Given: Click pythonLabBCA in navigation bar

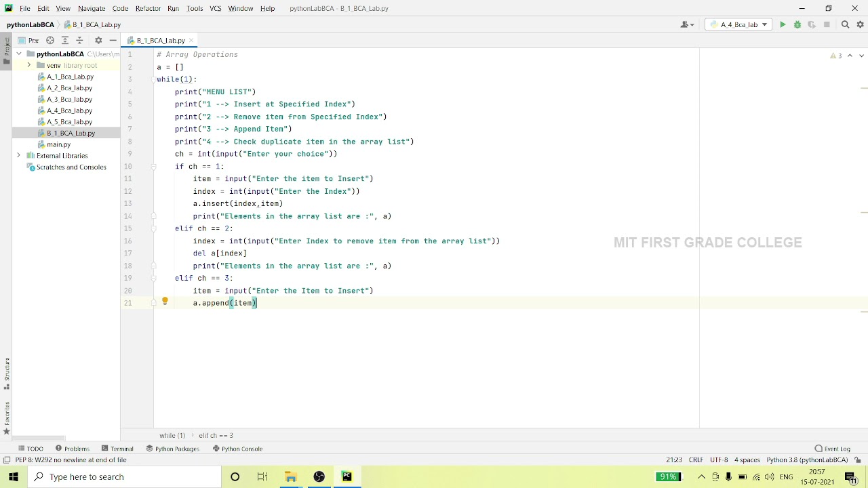Looking at the screenshot, I should point(31,24).
